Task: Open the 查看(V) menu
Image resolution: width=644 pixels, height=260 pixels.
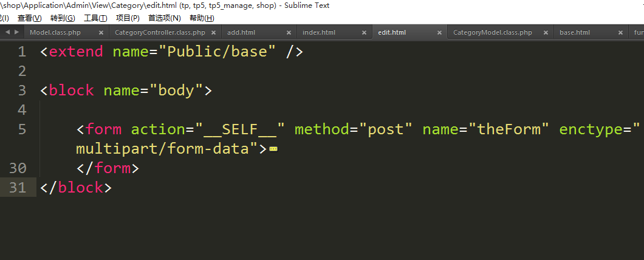Action: coord(30,18)
